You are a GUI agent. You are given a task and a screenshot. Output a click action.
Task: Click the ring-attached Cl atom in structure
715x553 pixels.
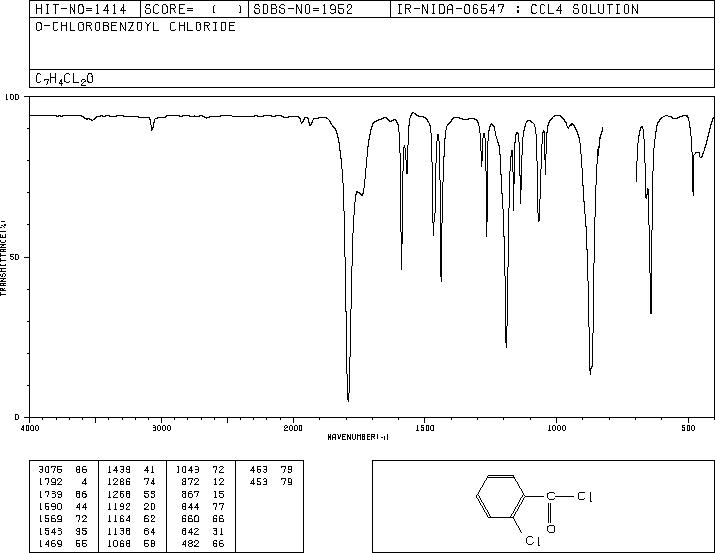tap(533, 541)
